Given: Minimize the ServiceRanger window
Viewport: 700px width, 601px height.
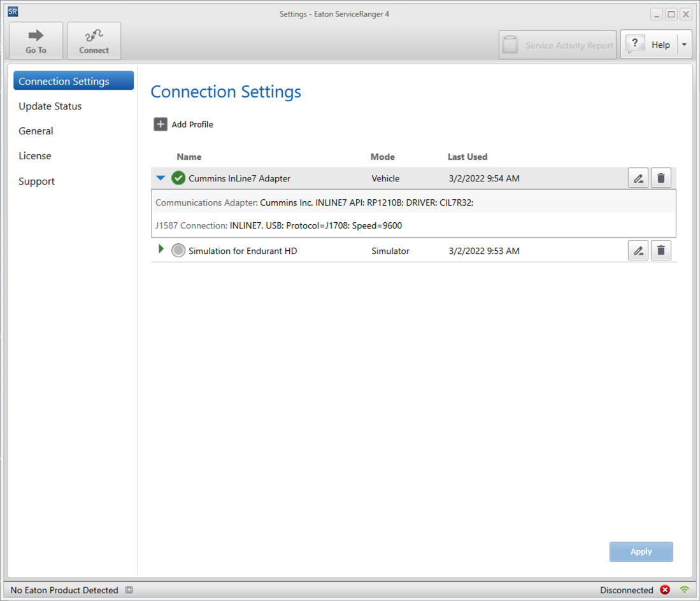Looking at the screenshot, I should (656, 14).
